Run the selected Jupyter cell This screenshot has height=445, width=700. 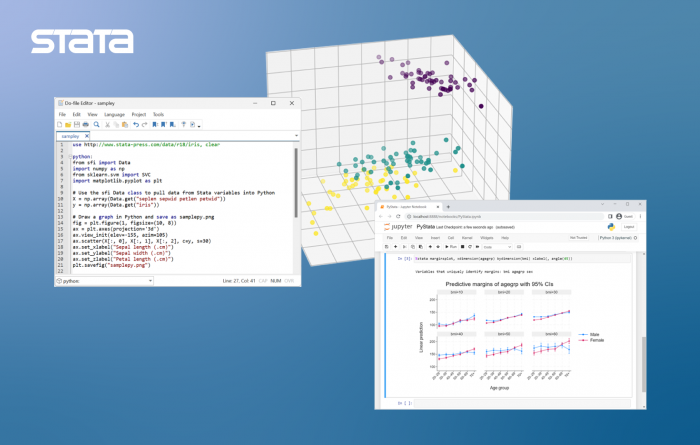click(451, 247)
